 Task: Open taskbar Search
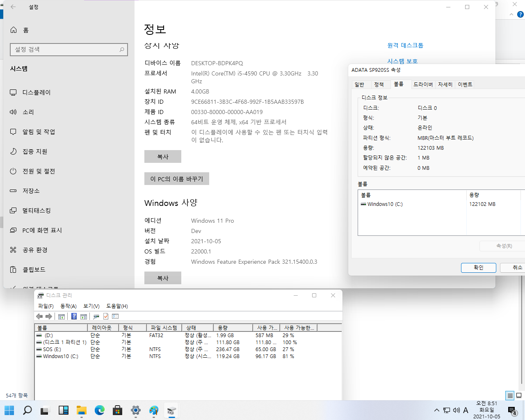27,410
